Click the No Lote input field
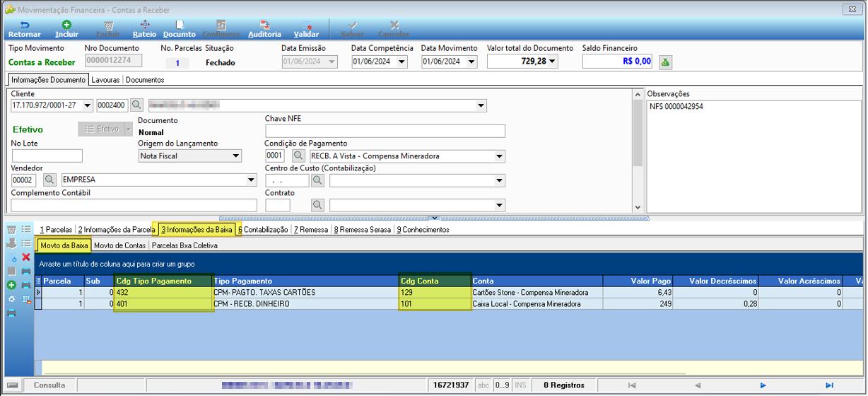This screenshot has height=396, width=868. [x=47, y=156]
